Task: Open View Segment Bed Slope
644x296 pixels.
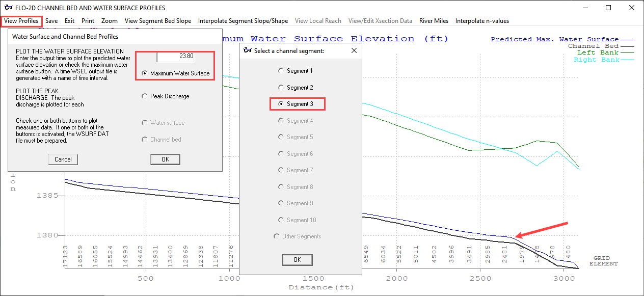Action: click(x=158, y=21)
